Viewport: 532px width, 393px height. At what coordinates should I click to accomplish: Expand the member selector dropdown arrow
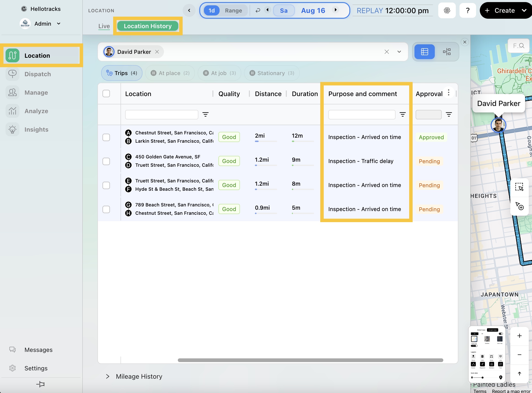[399, 52]
